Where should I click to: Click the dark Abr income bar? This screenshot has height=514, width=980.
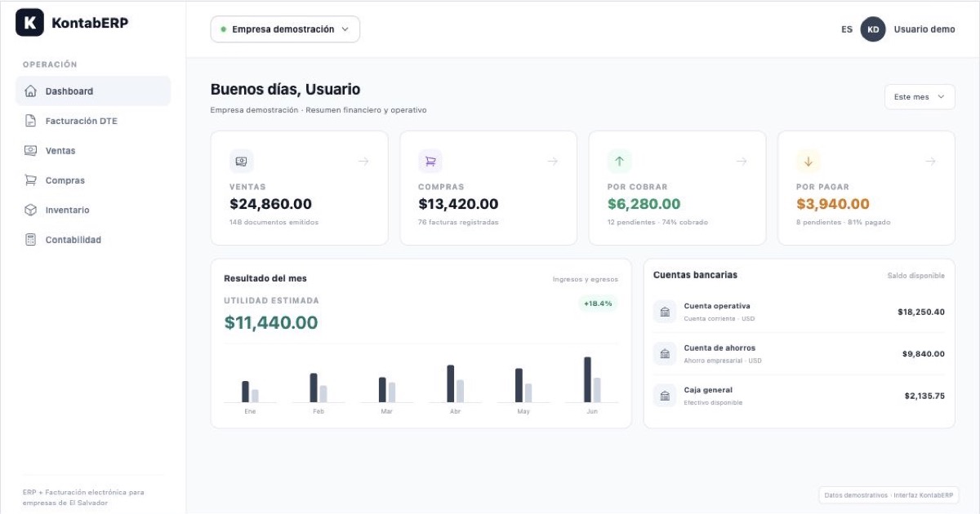coord(450,383)
